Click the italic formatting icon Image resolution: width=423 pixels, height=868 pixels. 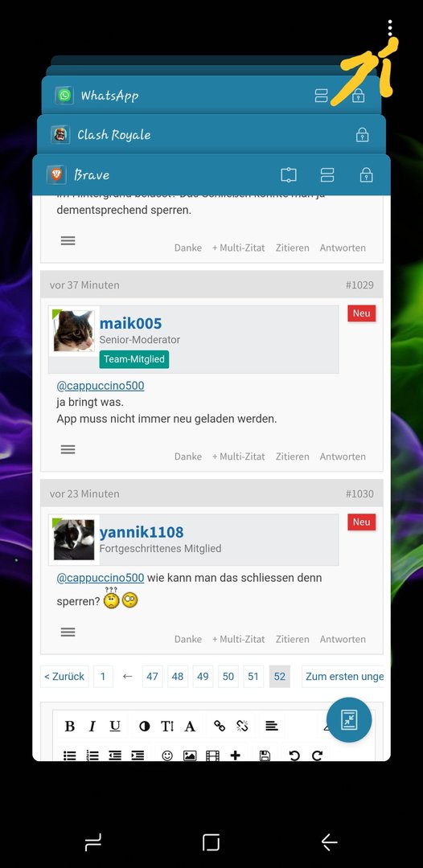pyautogui.click(x=92, y=727)
